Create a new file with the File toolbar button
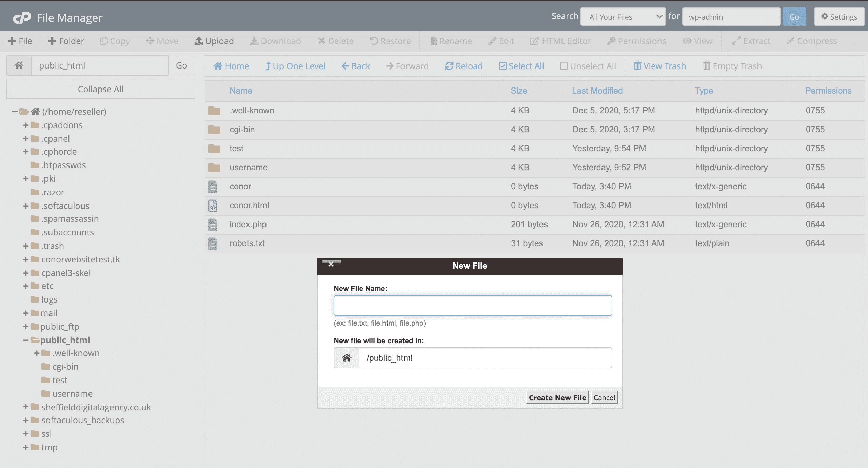This screenshot has height=468, width=868. tap(20, 41)
